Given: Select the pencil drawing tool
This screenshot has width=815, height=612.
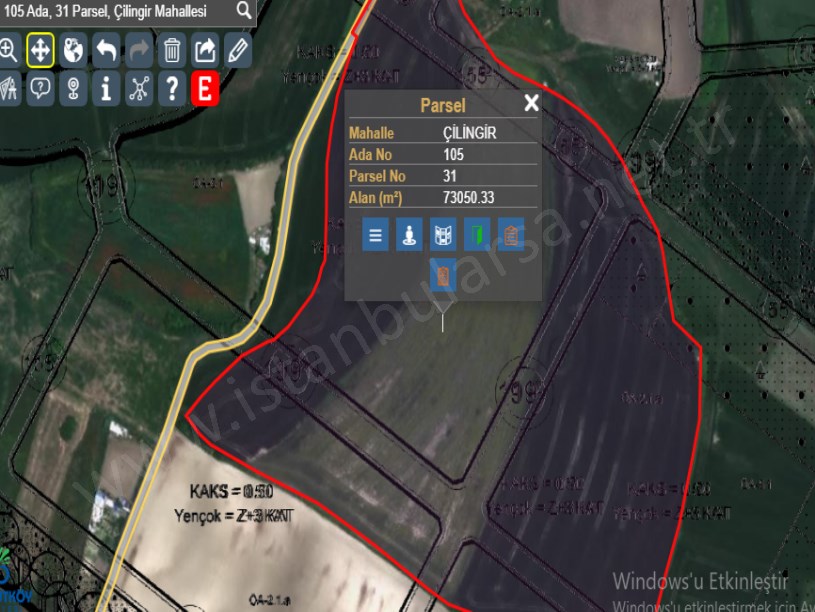Looking at the screenshot, I should [x=238, y=50].
